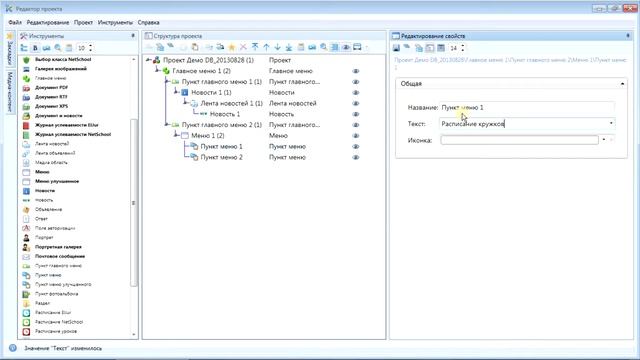Move item to bottom with bar-arrow-down icon
The width and height of the screenshot is (640, 360).
(x=289, y=47)
